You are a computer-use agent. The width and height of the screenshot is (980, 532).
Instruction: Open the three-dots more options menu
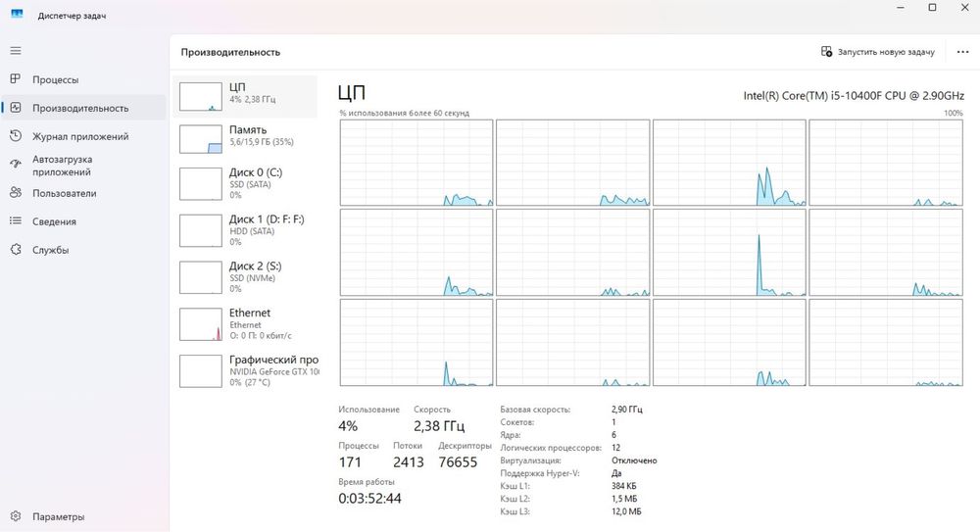[x=962, y=52]
